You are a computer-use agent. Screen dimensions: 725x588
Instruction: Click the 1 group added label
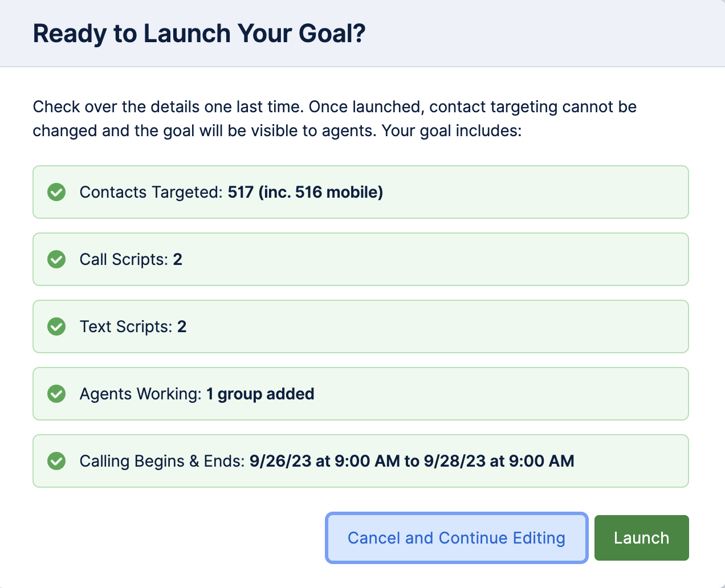[260, 394]
